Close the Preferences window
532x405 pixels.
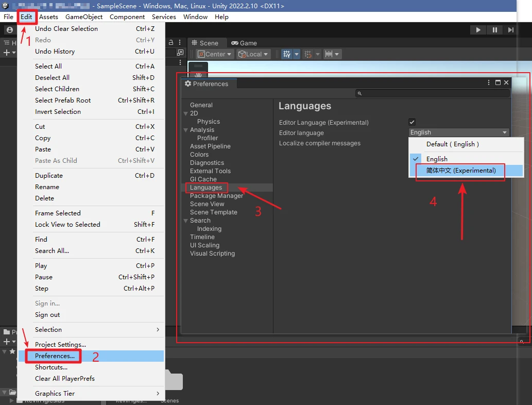pos(506,82)
